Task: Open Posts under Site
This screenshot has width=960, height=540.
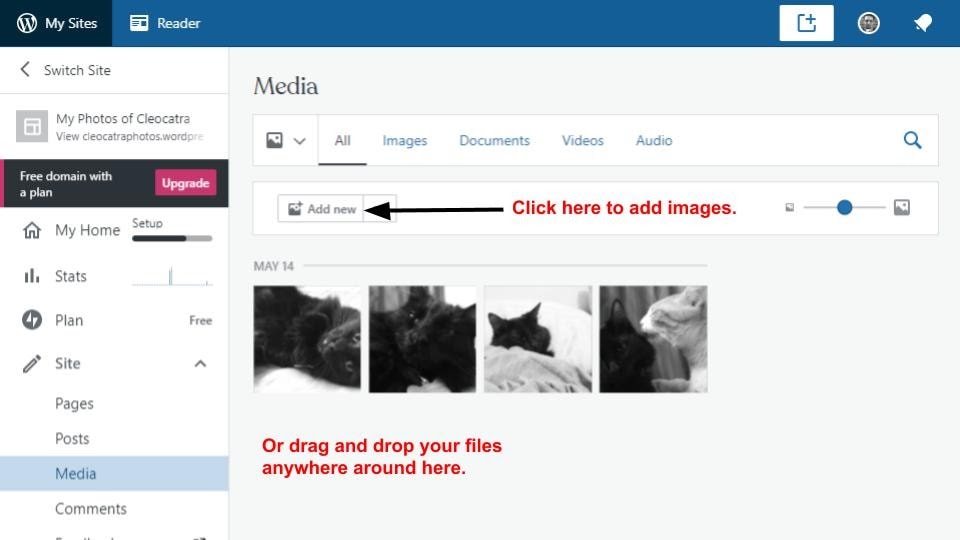Action: pos(72,439)
